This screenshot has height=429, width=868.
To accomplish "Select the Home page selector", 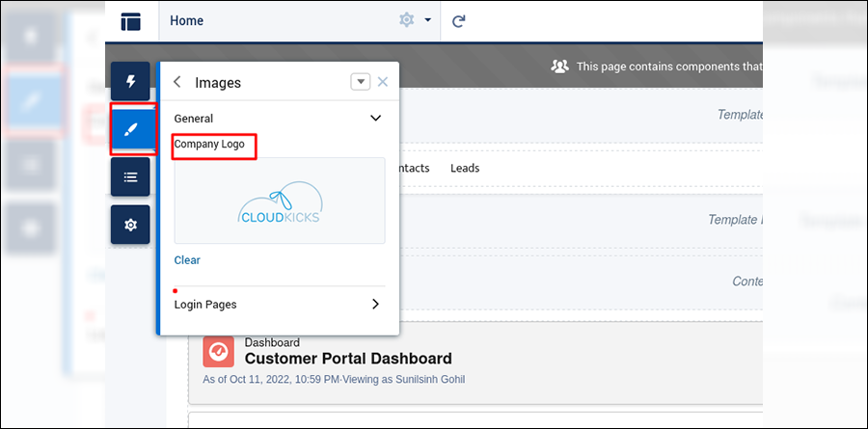I will 300,20.
